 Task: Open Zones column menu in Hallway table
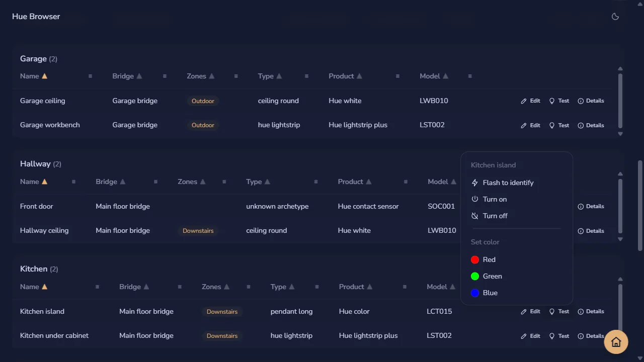tap(224, 182)
